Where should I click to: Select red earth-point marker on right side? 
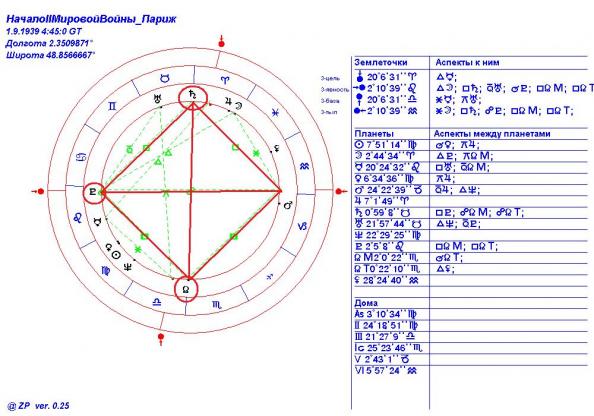point(341,191)
